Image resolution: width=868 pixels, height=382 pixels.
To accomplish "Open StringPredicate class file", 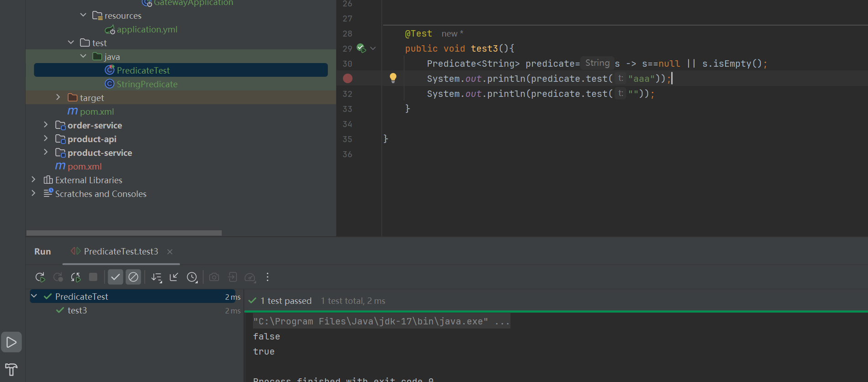I will [147, 84].
